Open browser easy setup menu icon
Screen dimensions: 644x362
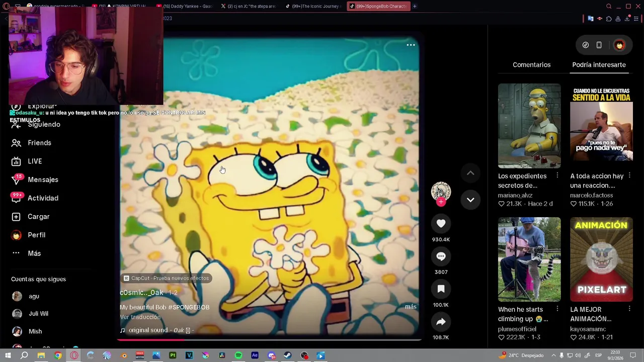click(x=636, y=19)
